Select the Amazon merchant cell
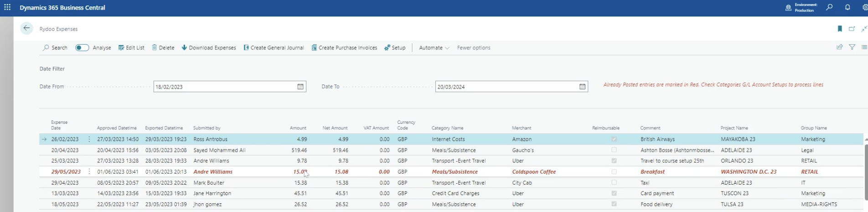This screenshot has width=868, height=212. pos(522,139)
